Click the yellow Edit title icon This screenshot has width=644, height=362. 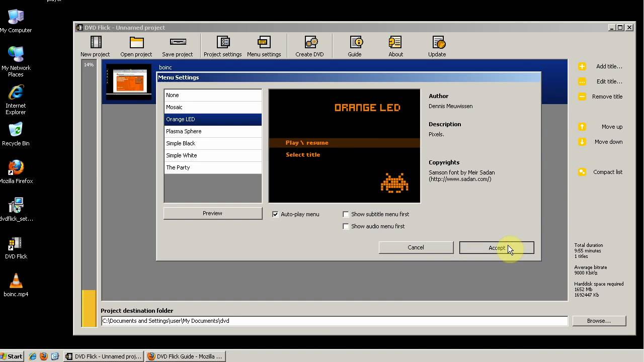click(x=582, y=81)
